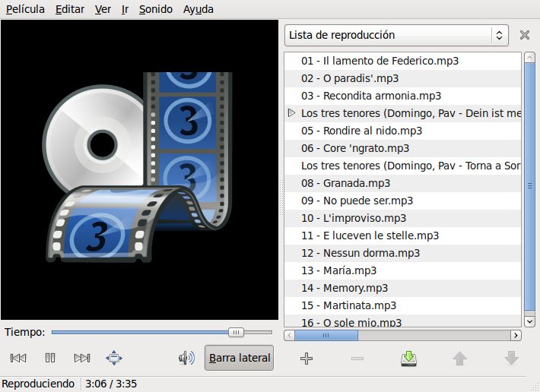
Task: Click the Reproduciendo status text
Action: [x=38, y=384]
